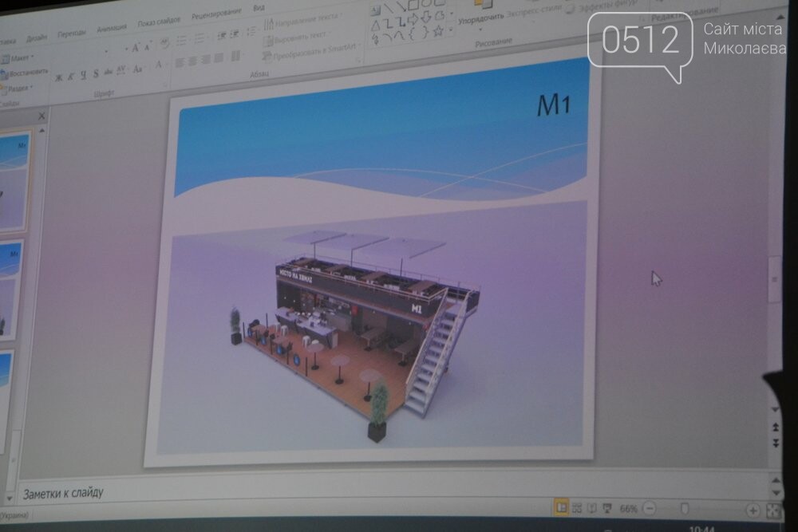Open the Показ слайдов tab

click(x=159, y=22)
